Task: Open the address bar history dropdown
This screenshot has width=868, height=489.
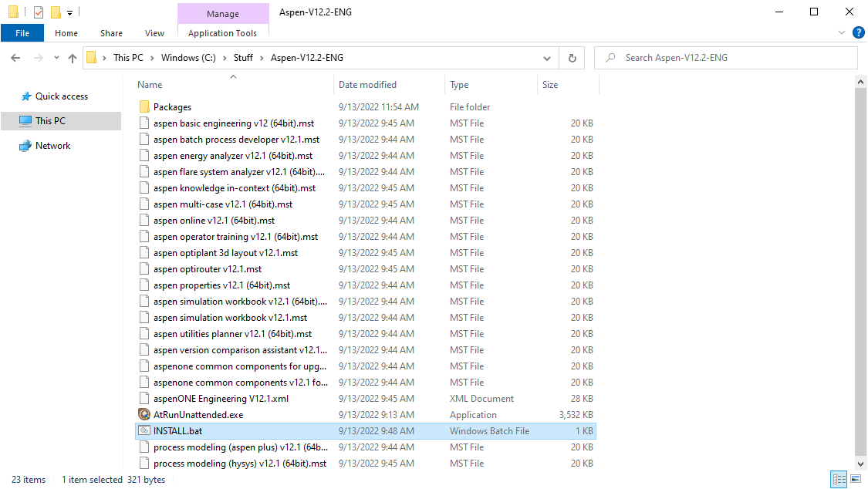Action: click(x=547, y=58)
